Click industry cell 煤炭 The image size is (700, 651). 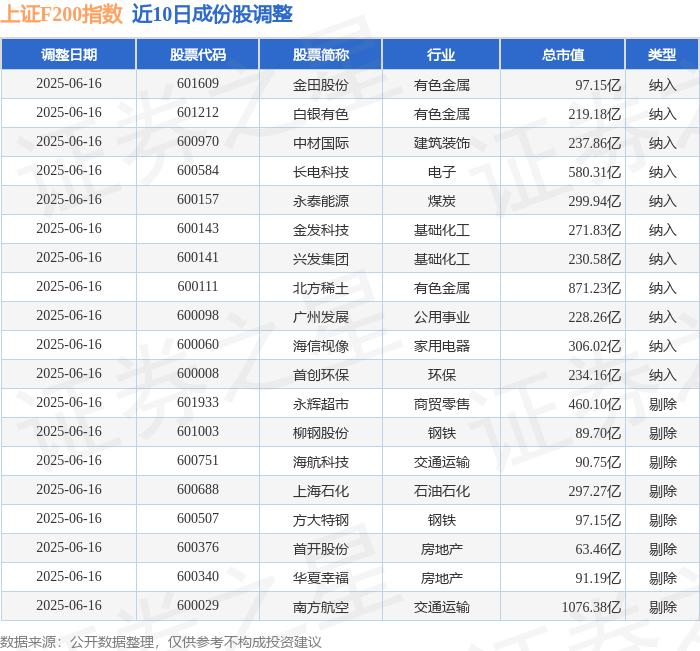[x=442, y=201]
